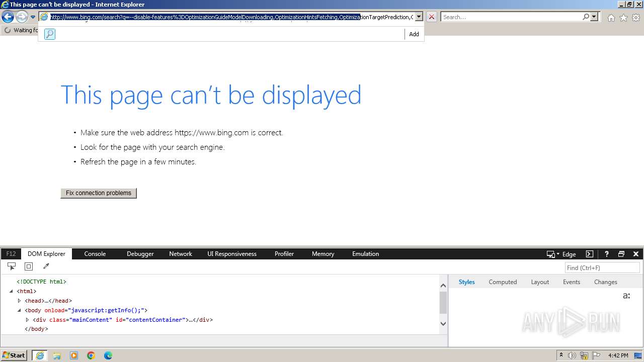The height and width of the screenshot is (362, 644).
Task: Click the Find (Ctrl+F) field
Action: pos(602,267)
